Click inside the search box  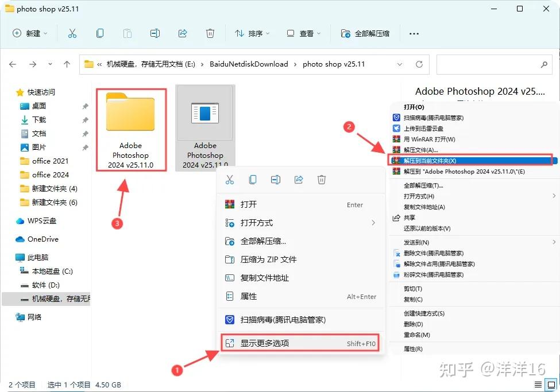[x=494, y=64]
